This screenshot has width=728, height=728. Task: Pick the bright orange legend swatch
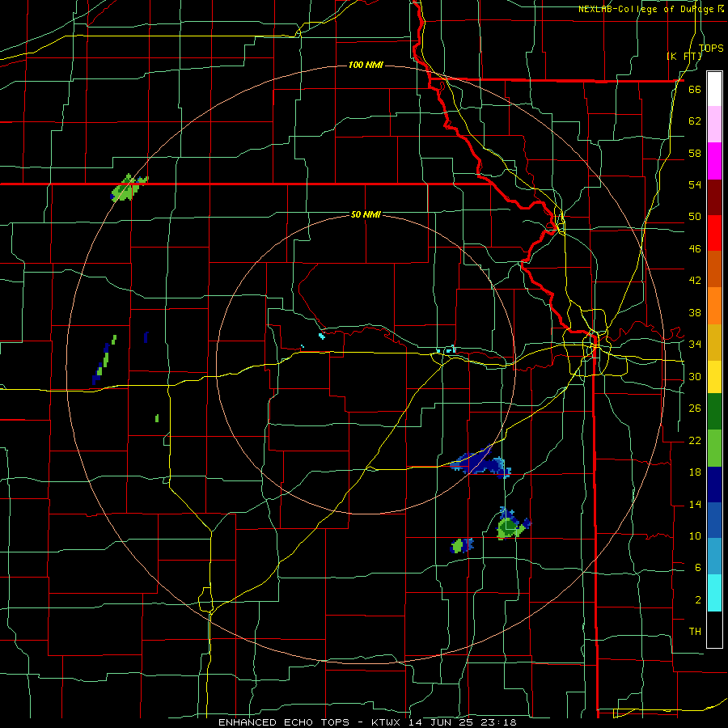[714, 305]
